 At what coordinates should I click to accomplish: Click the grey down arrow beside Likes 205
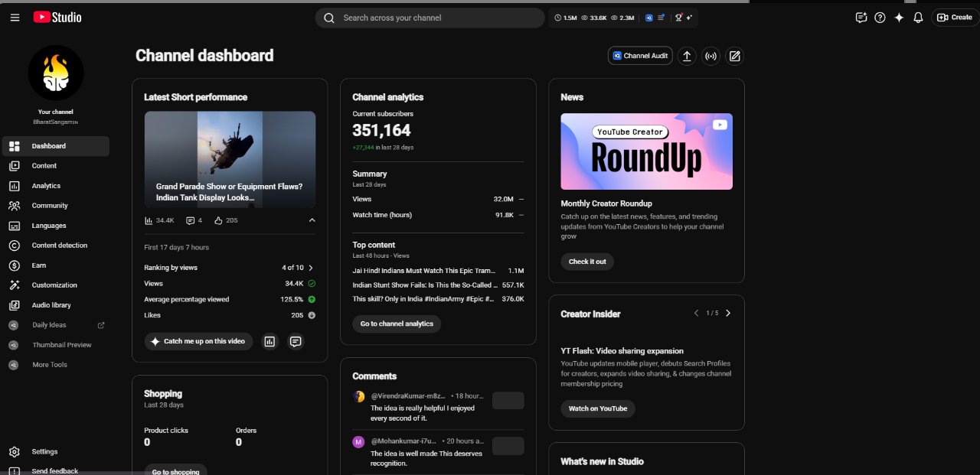[312, 315]
